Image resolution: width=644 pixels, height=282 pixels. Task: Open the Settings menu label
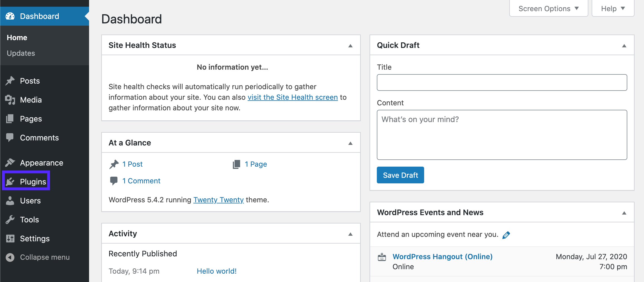(x=35, y=239)
